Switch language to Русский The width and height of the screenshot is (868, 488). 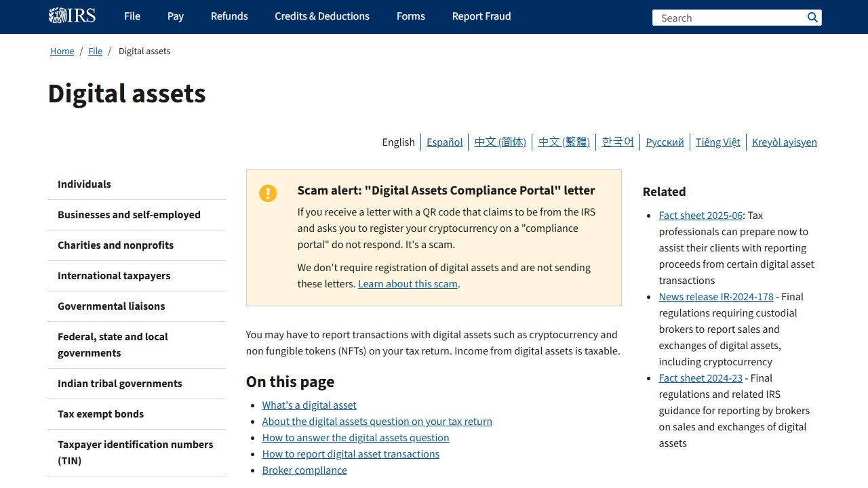click(x=665, y=142)
